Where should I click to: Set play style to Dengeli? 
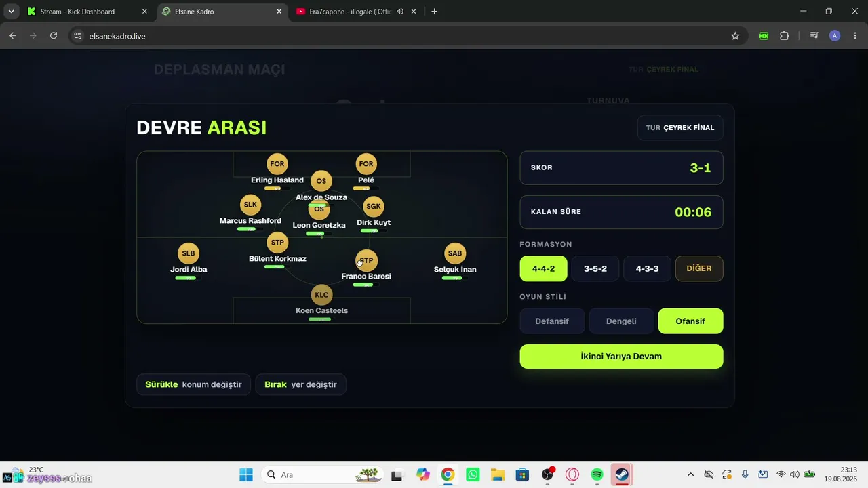pos(621,321)
